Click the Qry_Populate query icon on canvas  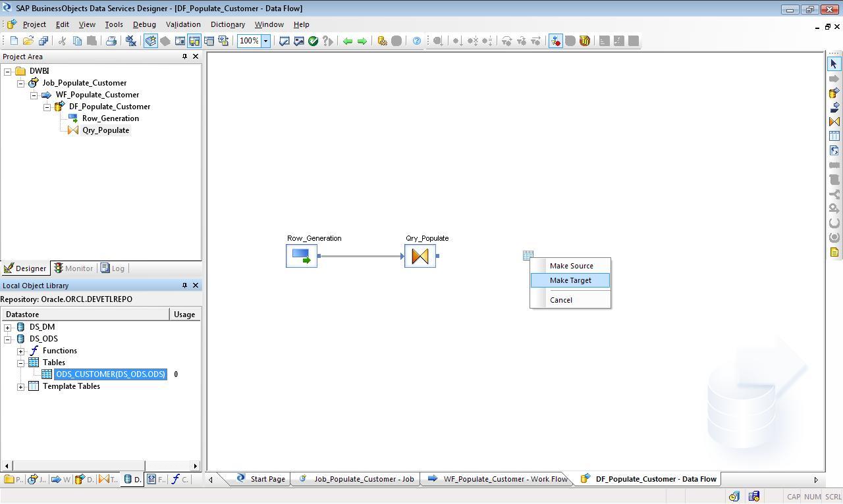(x=420, y=256)
